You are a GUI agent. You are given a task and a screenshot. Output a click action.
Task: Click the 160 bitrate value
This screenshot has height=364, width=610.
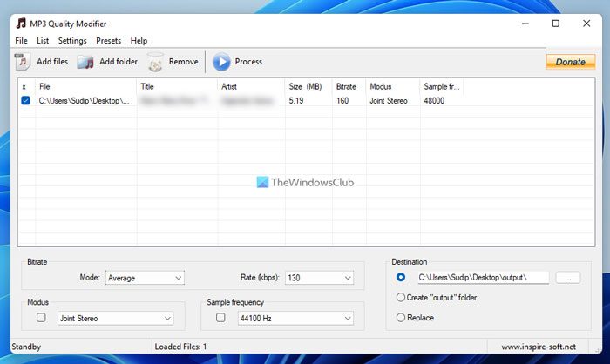pos(342,101)
